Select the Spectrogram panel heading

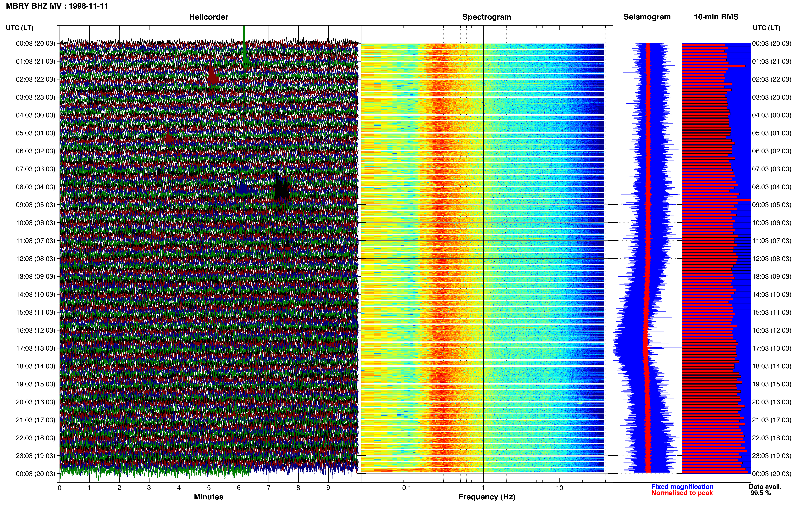(487, 17)
